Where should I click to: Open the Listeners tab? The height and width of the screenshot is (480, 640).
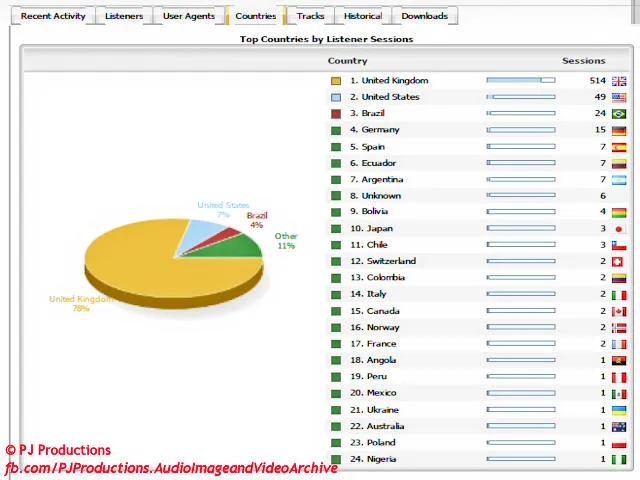click(x=124, y=16)
